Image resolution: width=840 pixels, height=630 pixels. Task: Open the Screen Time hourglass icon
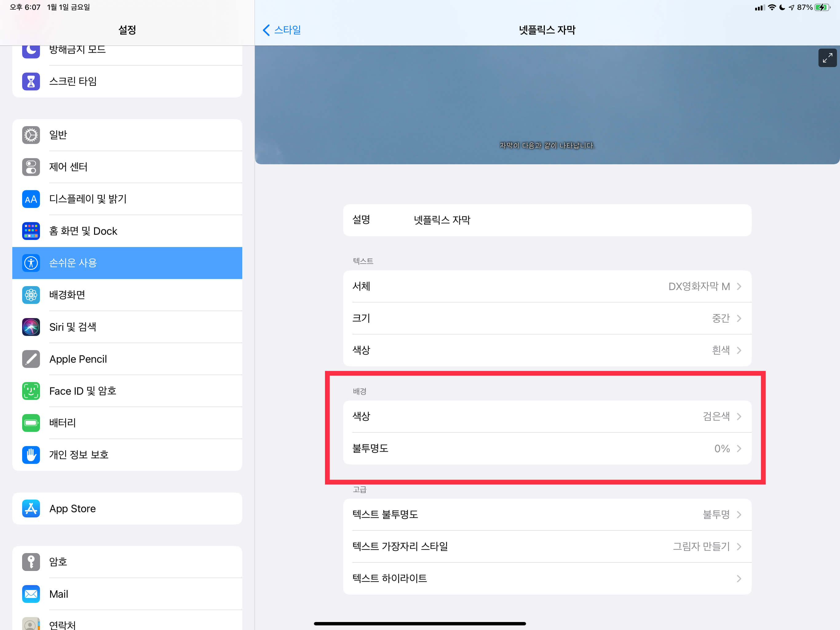coord(31,81)
